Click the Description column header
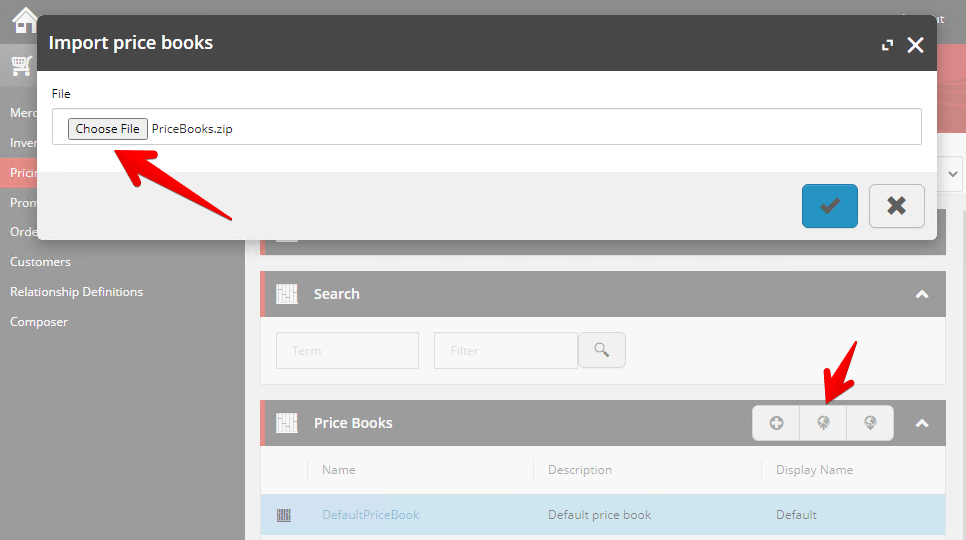 tap(580, 470)
